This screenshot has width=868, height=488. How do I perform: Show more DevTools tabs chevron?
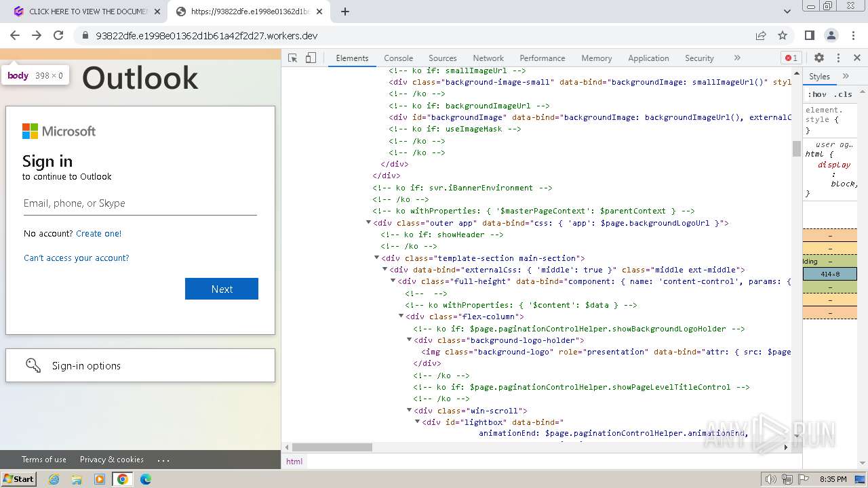pos(737,58)
